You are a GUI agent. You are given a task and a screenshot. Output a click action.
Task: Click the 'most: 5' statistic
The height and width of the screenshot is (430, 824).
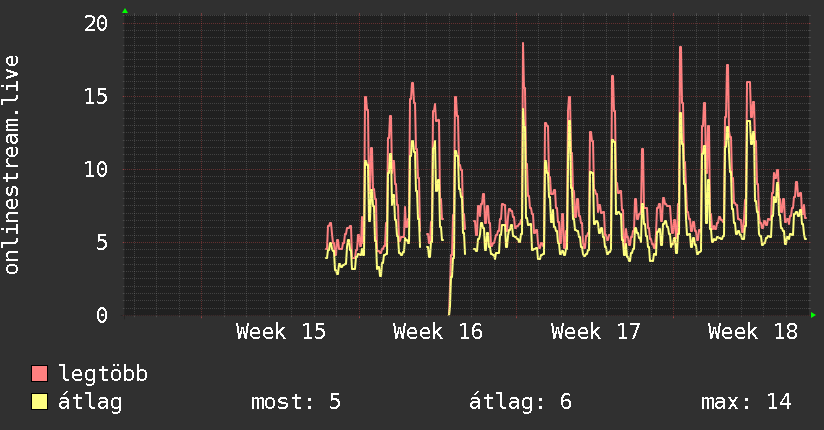[x=296, y=402]
